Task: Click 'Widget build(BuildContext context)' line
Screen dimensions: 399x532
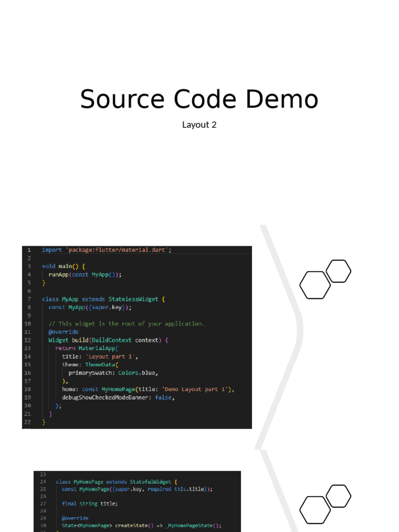Action: [x=108, y=340]
